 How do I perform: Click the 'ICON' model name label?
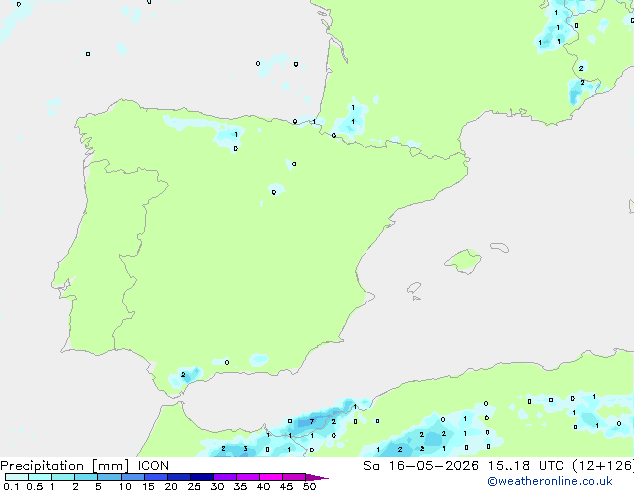pyautogui.click(x=153, y=466)
